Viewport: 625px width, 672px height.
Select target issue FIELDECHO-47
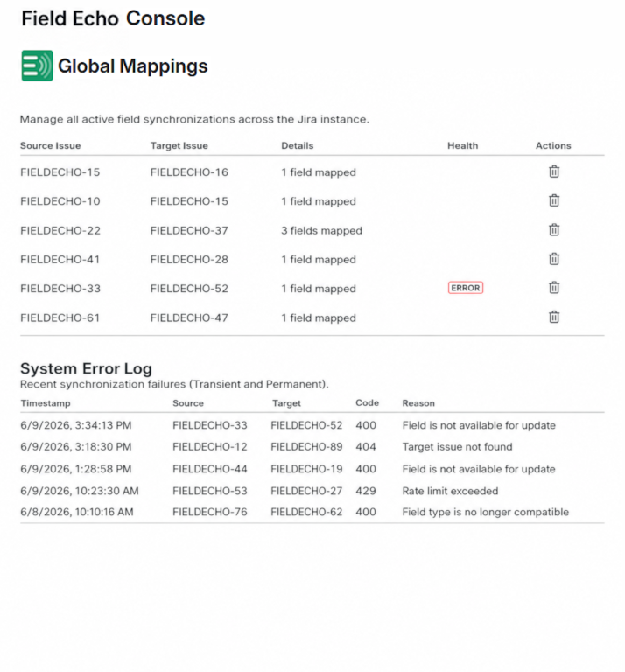coord(189,318)
